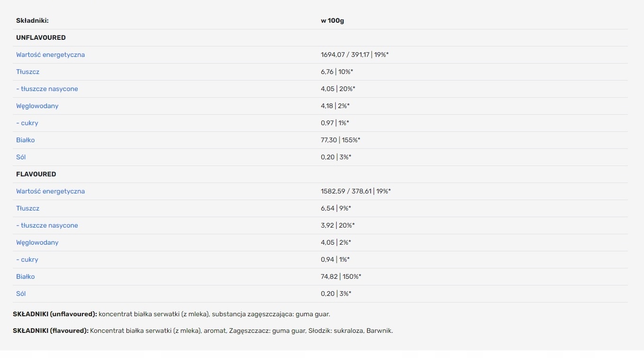
Task: Click the Składniki column header
Action: (x=32, y=20)
